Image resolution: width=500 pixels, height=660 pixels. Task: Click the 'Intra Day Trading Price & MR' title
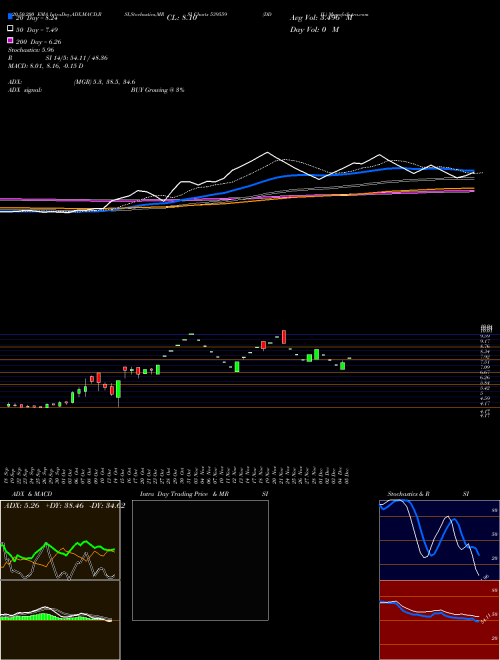pyautogui.click(x=184, y=494)
